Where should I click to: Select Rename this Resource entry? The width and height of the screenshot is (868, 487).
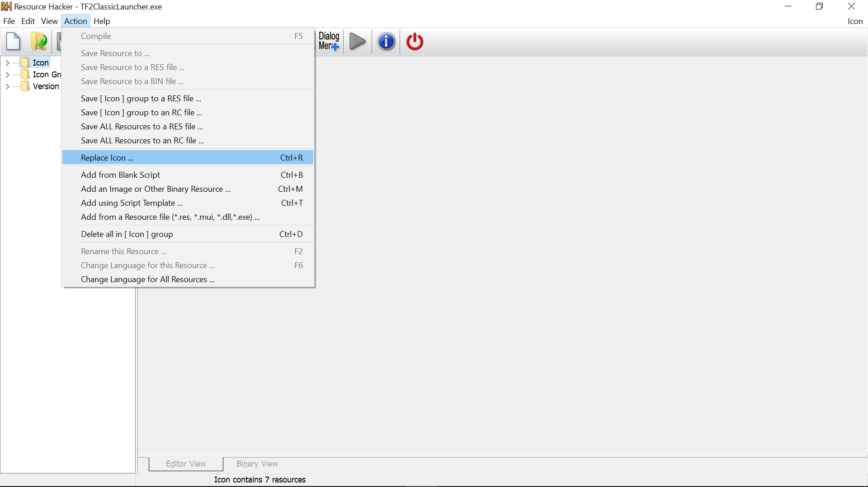click(188, 251)
